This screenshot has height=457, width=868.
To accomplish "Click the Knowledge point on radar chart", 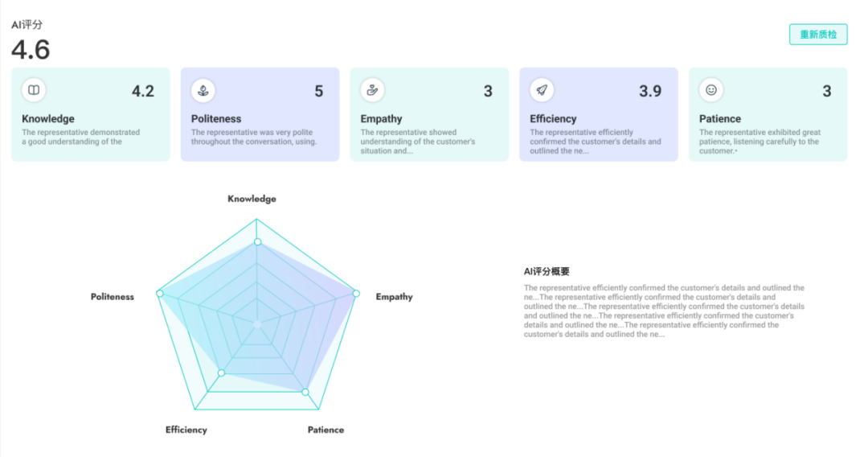I will [x=257, y=241].
